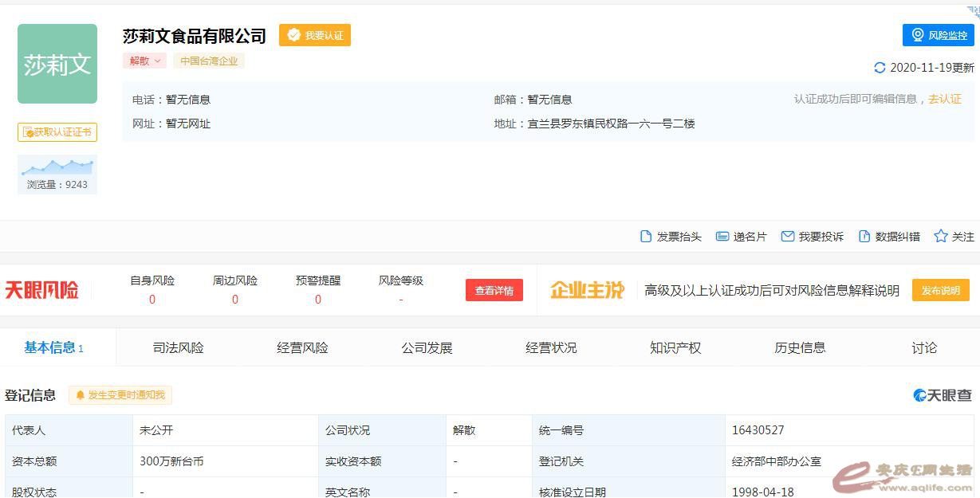The image size is (980, 498).
Task: Click the 浏览量 page views trend chart
Action: (x=57, y=167)
